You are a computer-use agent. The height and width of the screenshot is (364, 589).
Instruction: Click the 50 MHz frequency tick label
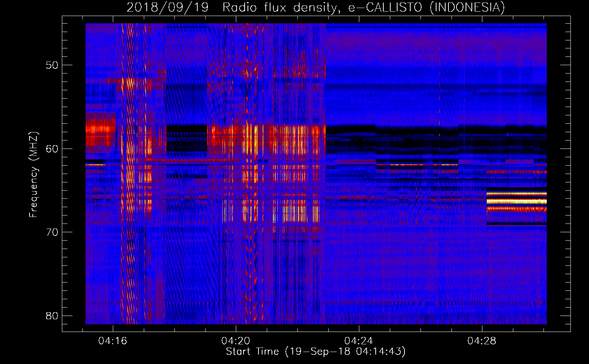coord(52,65)
